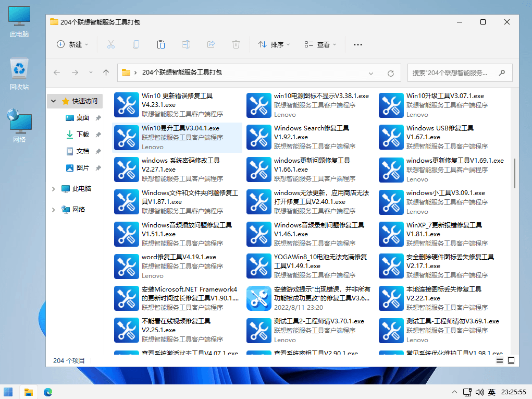Open clock 23:25:55 on taskbar
This screenshot has height=399, width=532.
coord(514,392)
